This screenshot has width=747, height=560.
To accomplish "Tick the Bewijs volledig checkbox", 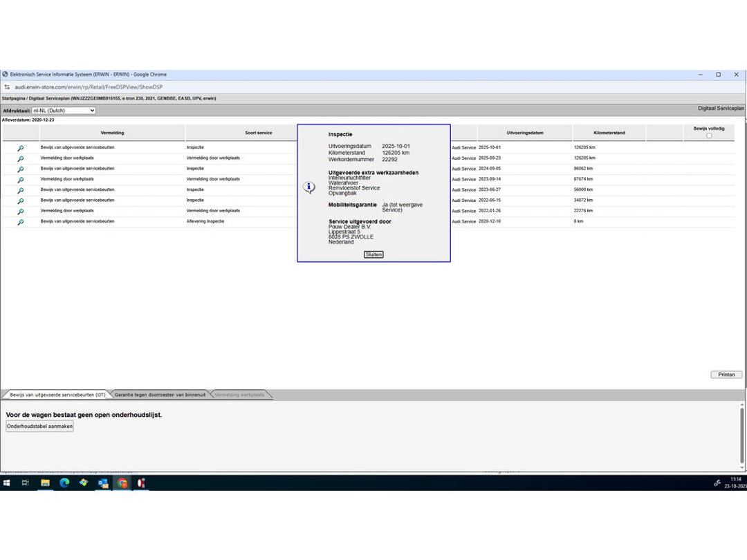I will click(709, 136).
